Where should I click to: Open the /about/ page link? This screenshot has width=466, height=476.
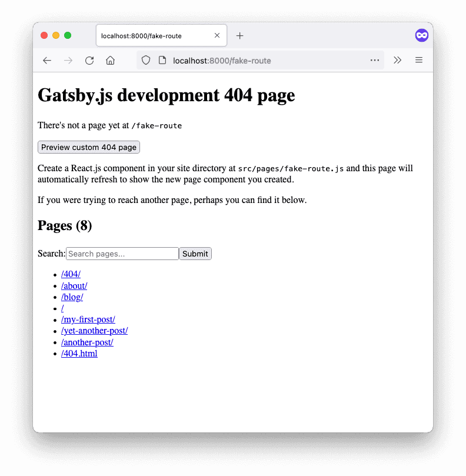[74, 286]
